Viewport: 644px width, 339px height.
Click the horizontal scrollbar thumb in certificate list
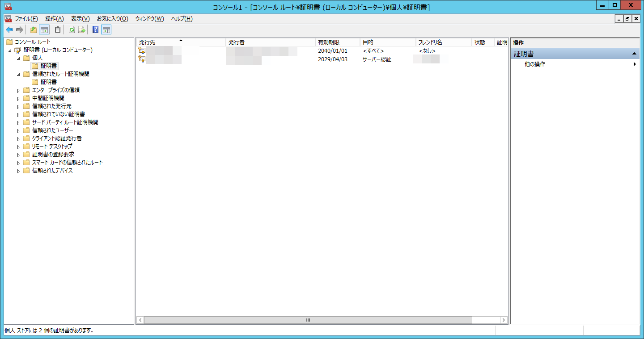point(308,320)
